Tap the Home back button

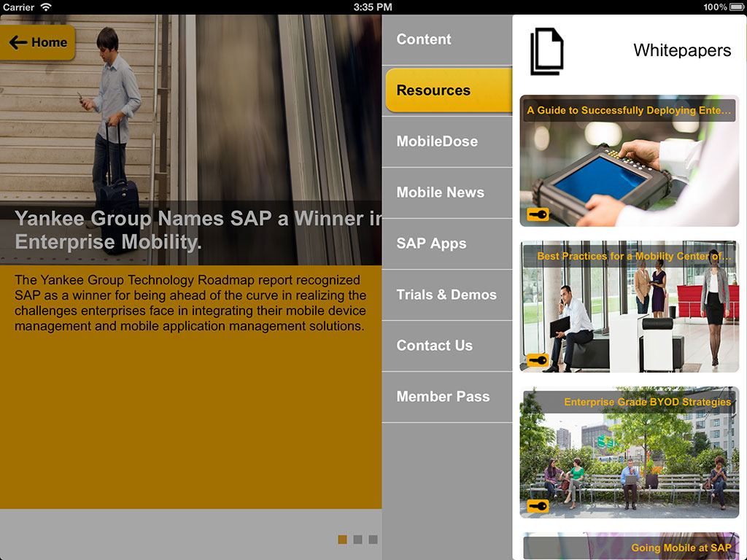point(37,42)
